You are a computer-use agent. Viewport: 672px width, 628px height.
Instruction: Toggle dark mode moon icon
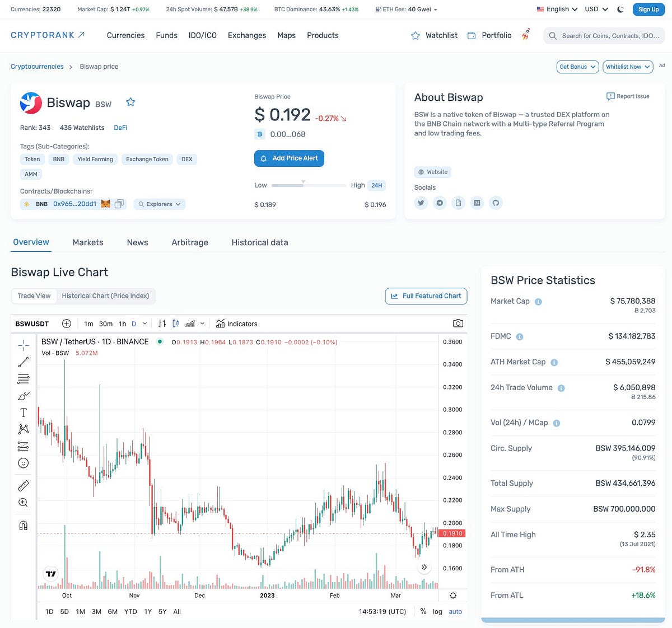(x=620, y=10)
